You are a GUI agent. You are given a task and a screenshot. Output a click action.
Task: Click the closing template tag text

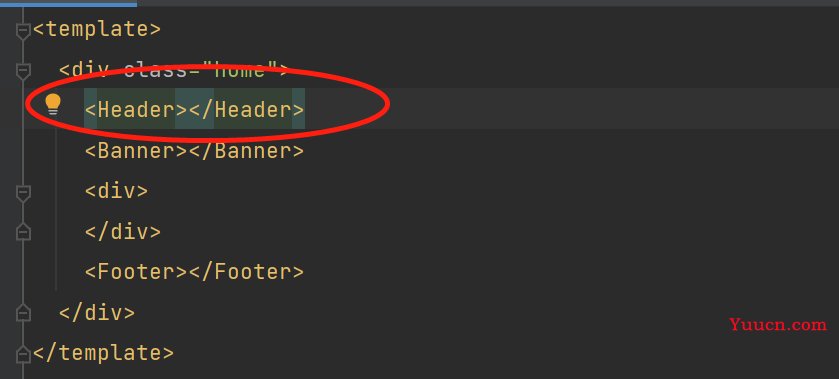click(x=103, y=353)
